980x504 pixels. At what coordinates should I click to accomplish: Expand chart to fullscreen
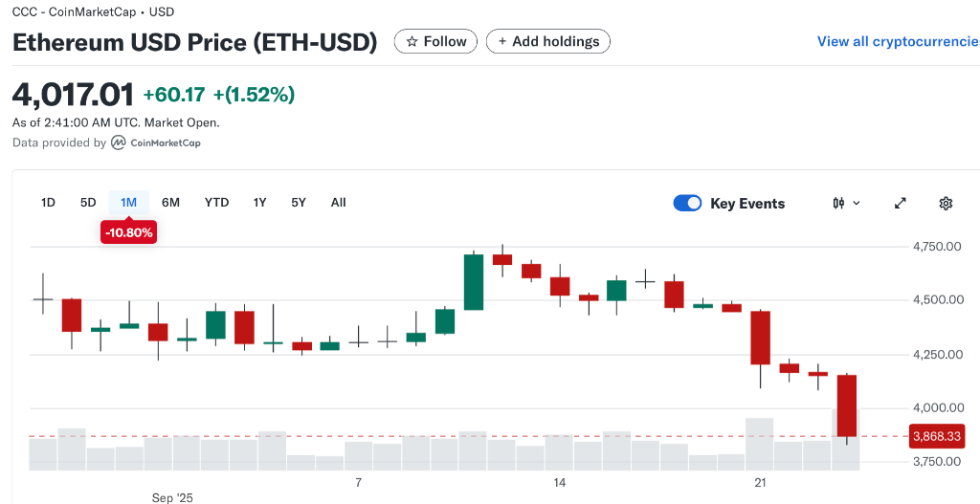[900, 203]
